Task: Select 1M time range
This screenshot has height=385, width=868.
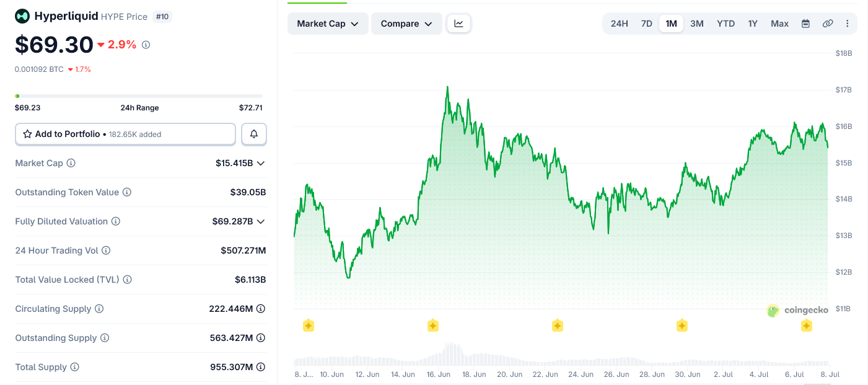Action: point(671,24)
